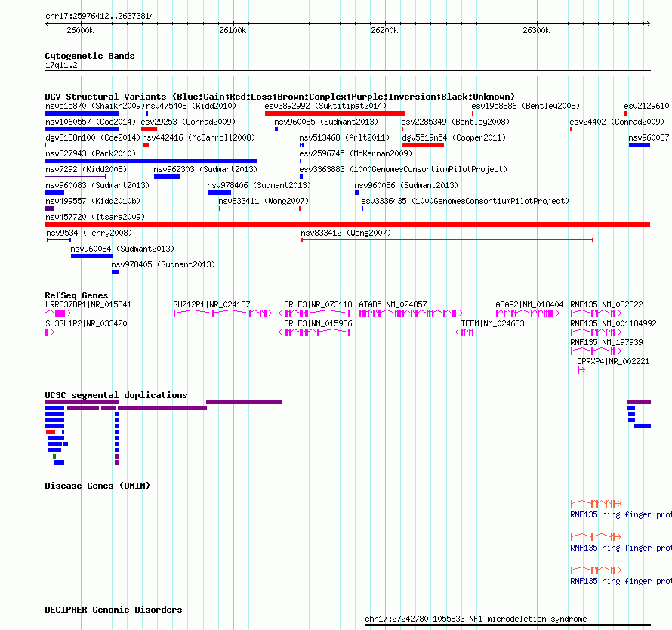Click the nsv962303 (Sudmant2013) label
This screenshot has height=630, width=672.
205,169
